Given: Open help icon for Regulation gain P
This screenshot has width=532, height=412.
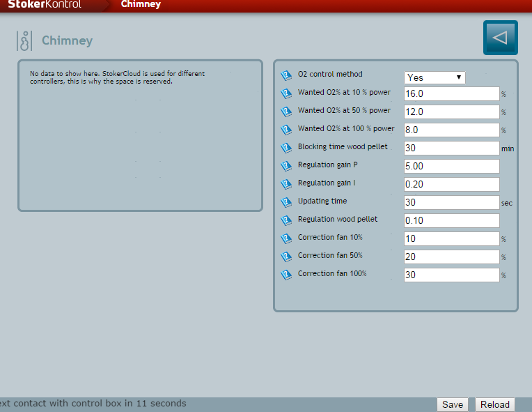Looking at the screenshot, I should (285, 166).
